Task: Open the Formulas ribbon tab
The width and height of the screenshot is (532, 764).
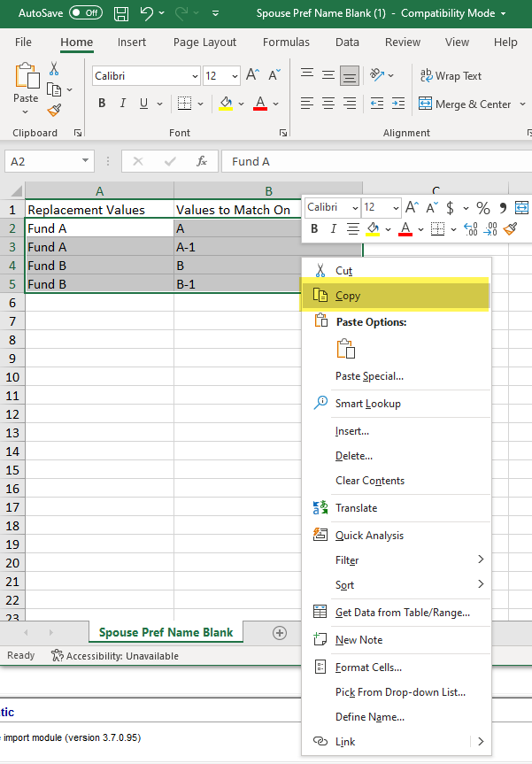Action: pyautogui.click(x=286, y=42)
